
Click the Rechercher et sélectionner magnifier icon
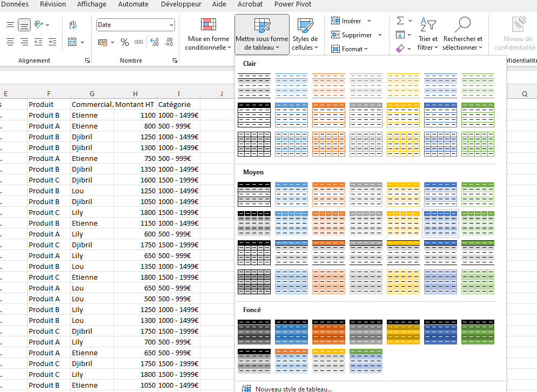click(462, 25)
